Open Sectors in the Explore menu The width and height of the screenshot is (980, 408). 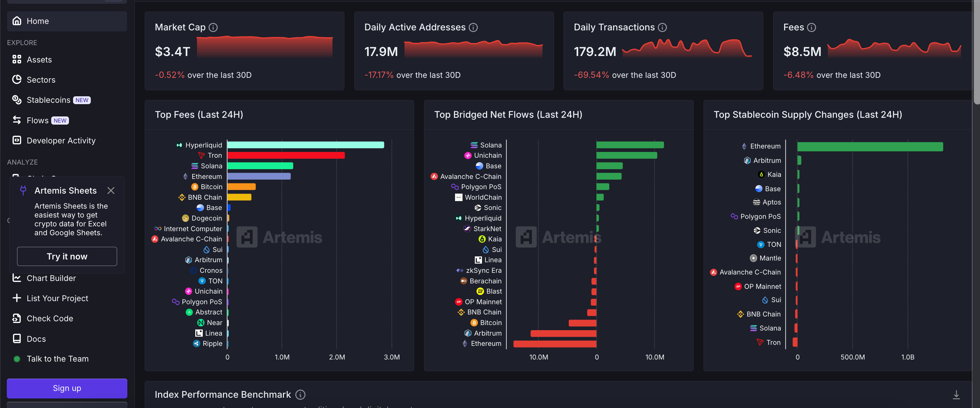click(x=41, y=80)
